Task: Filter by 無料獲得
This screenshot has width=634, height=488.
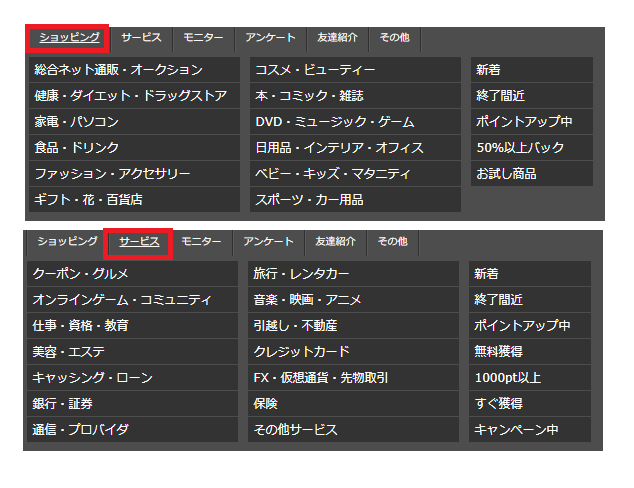Action: coord(530,351)
